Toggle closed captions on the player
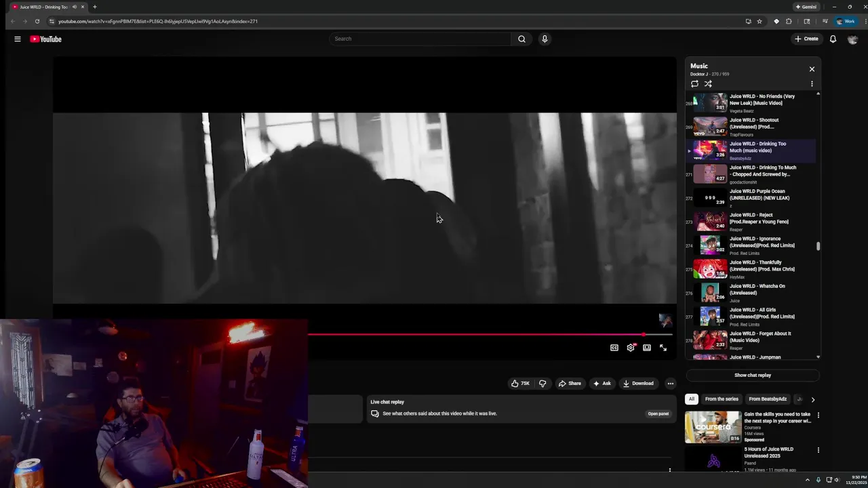Image resolution: width=868 pixels, height=488 pixels. pos(614,348)
